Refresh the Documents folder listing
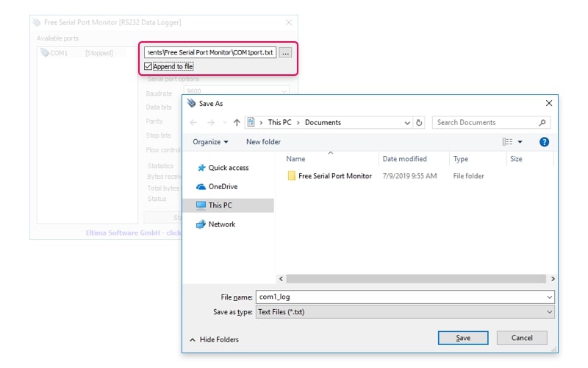This screenshot has width=588, height=368. pos(419,122)
